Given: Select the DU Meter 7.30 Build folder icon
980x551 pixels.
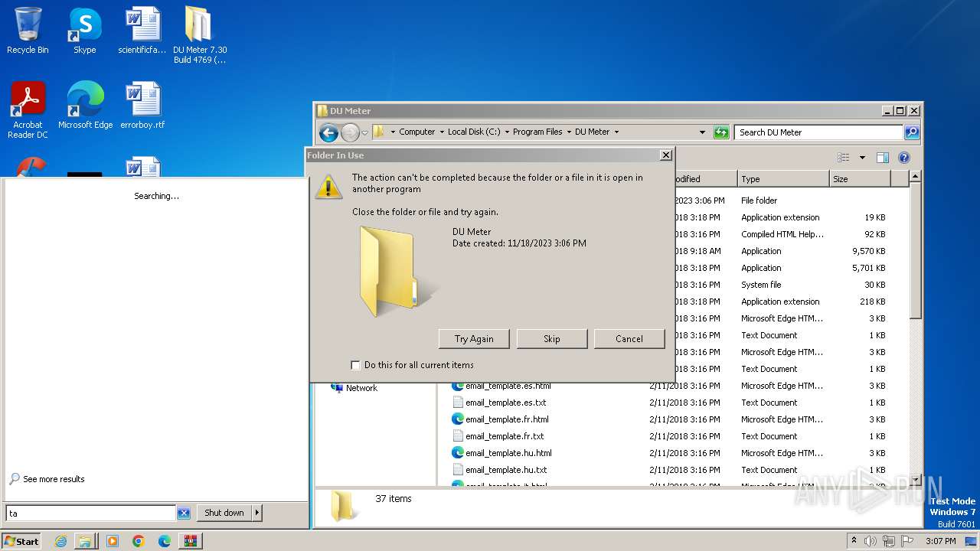Looking at the screenshot, I should tap(199, 35).
